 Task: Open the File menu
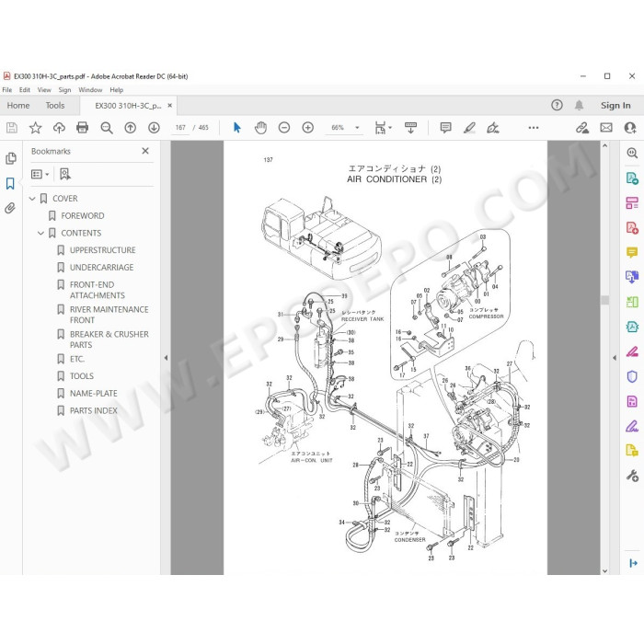(7, 90)
